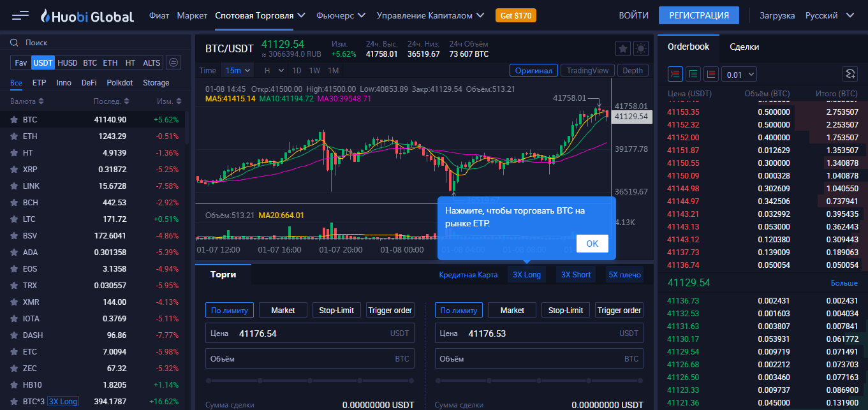This screenshot has width=868, height=410.
Task: Click the Цена field showing 41176.54
Action: (310, 333)
